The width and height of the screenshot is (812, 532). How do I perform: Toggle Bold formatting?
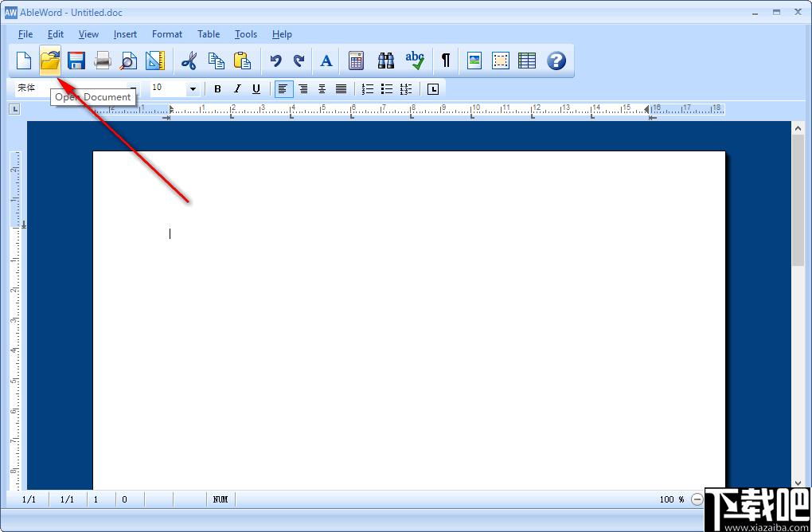click(x=217, y=89)
